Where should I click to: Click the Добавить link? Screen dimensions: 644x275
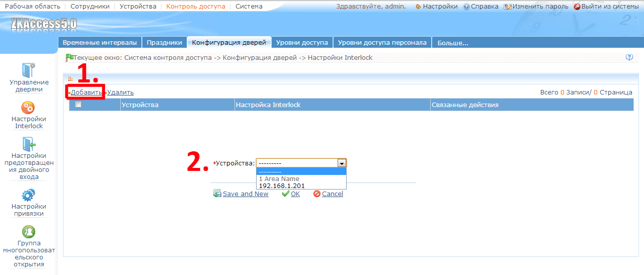point(86,92)
